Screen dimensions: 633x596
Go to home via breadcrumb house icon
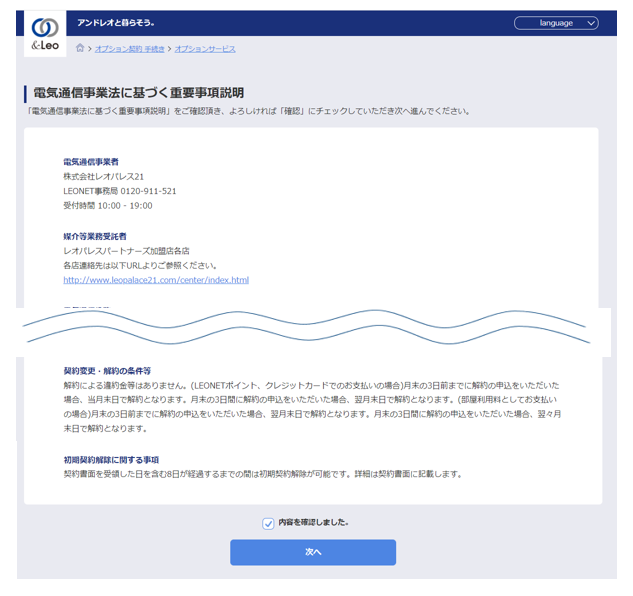coord(80,48)
